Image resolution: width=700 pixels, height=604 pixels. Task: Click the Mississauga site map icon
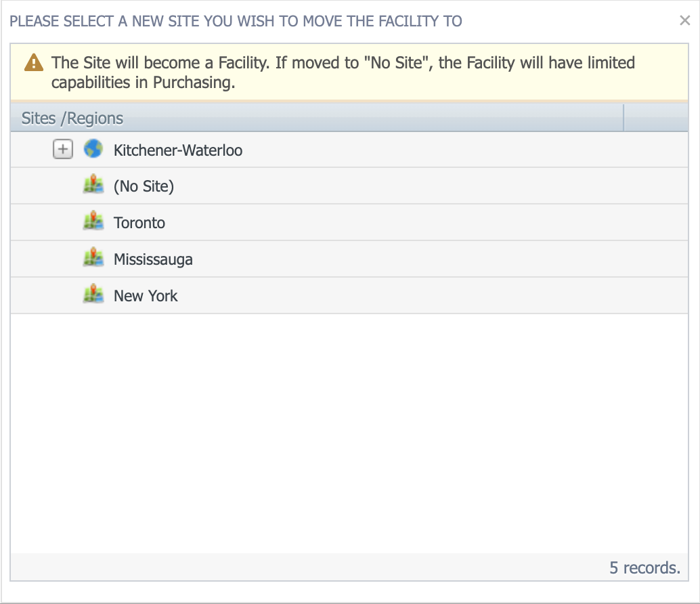point(93,259)
